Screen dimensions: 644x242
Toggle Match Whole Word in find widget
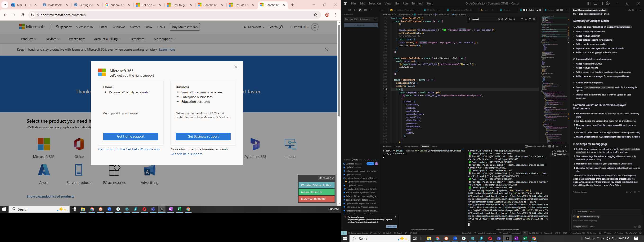(x=502, y=19)
